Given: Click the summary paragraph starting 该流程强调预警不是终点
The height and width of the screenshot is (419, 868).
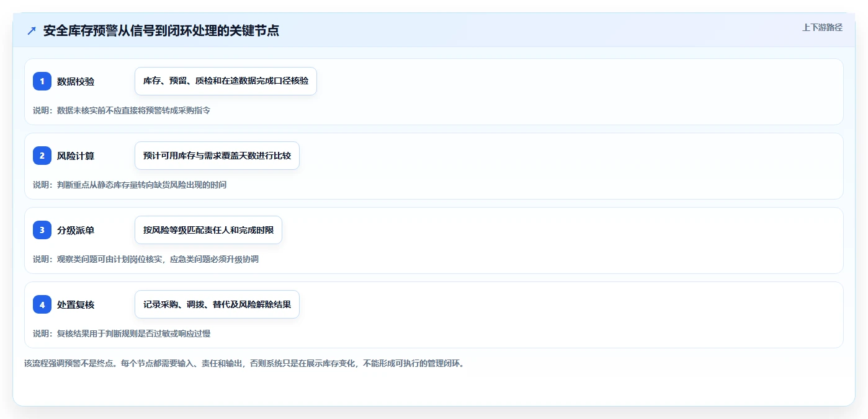Looking at the screenshot, I should [x=244, y=363].
